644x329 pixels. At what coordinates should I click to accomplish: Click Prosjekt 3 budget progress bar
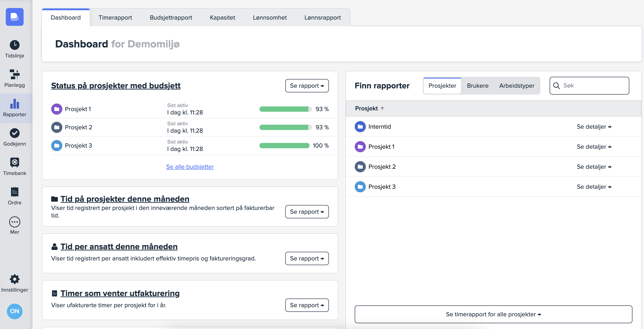point(284,146)
